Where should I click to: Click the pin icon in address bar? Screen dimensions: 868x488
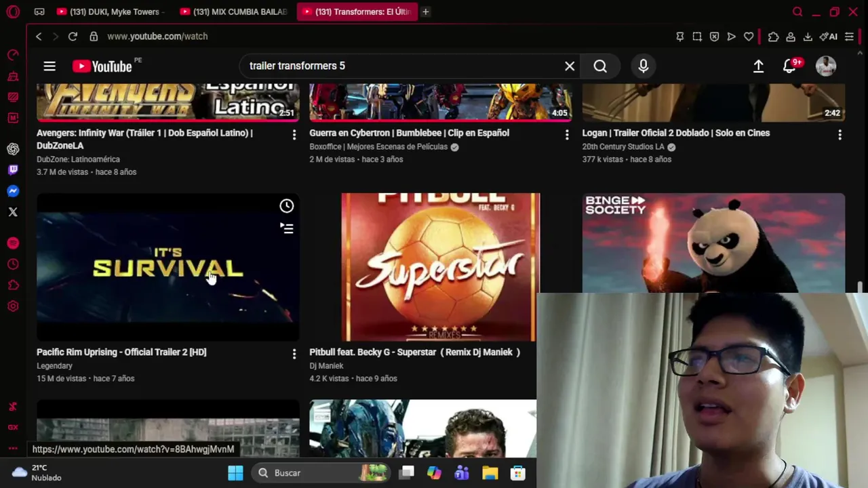click(679, 37)
